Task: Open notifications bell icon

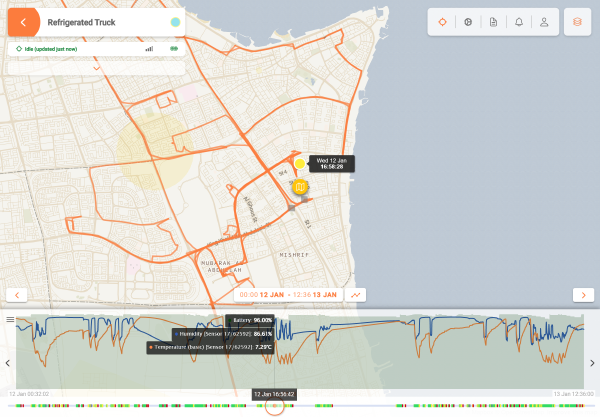Action: pos(519,22)
